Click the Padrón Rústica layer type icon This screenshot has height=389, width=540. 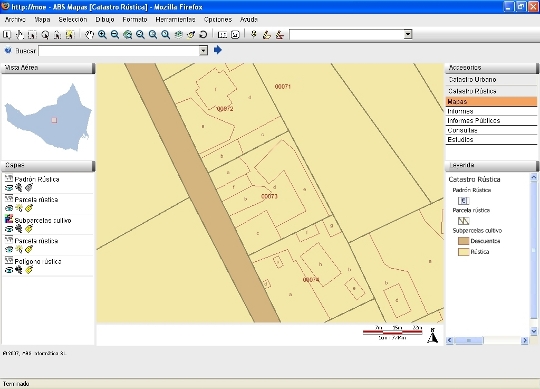[9, 178]
